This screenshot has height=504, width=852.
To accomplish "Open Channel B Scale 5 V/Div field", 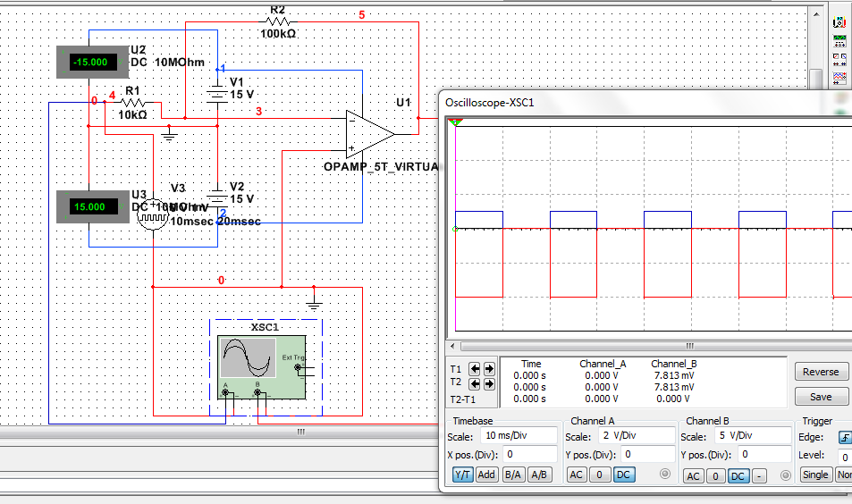I will [753, 435].
